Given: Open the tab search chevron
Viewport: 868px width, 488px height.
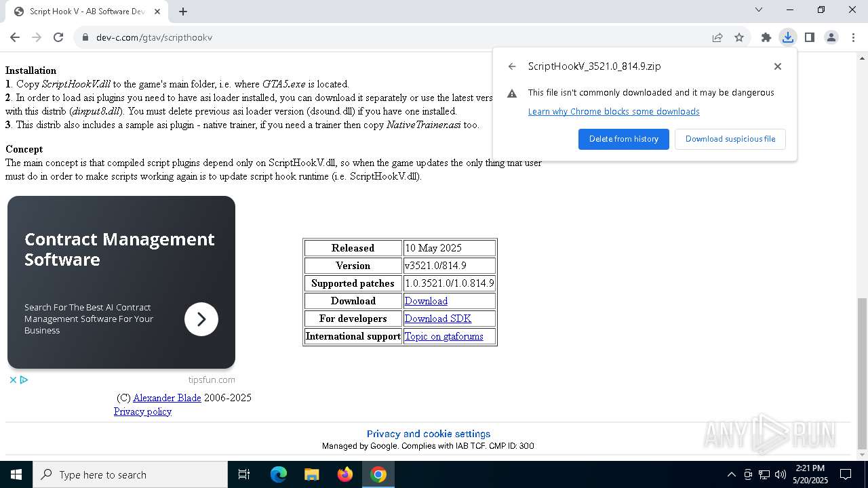Looking at the screenshot, I should 759,9.
